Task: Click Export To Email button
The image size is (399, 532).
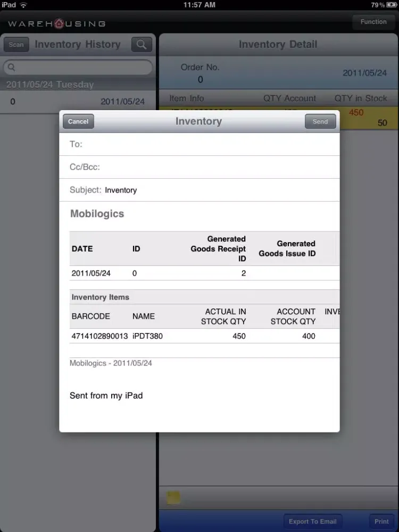Action: [x=312, y=521]
